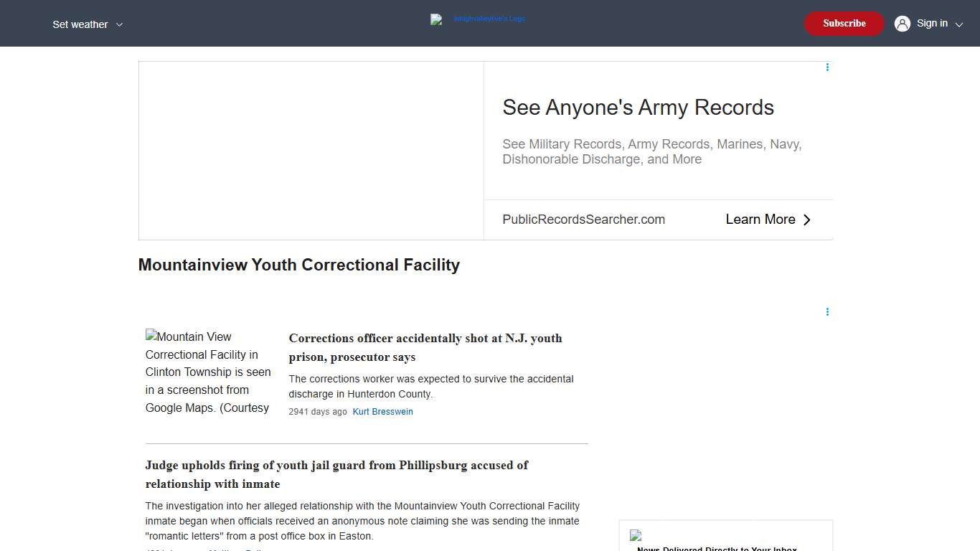Click the Sign in avatar icon
This screenshot has width=980, height=551.
coord(902,23)
